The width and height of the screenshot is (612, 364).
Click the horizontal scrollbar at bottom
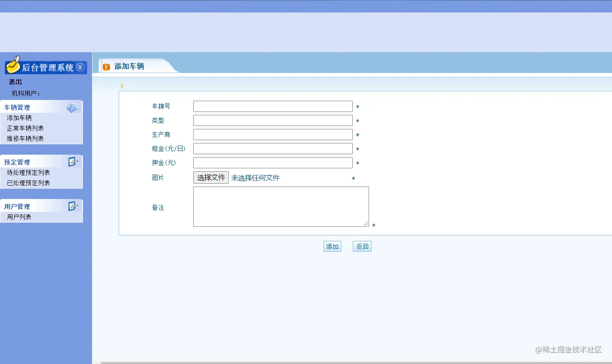point(356,363)
